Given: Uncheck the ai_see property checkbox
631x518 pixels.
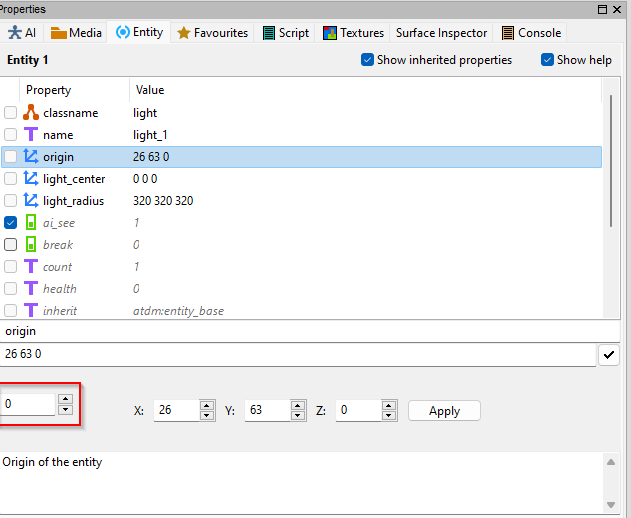Looking at the screenshot, I should (11, 223).
